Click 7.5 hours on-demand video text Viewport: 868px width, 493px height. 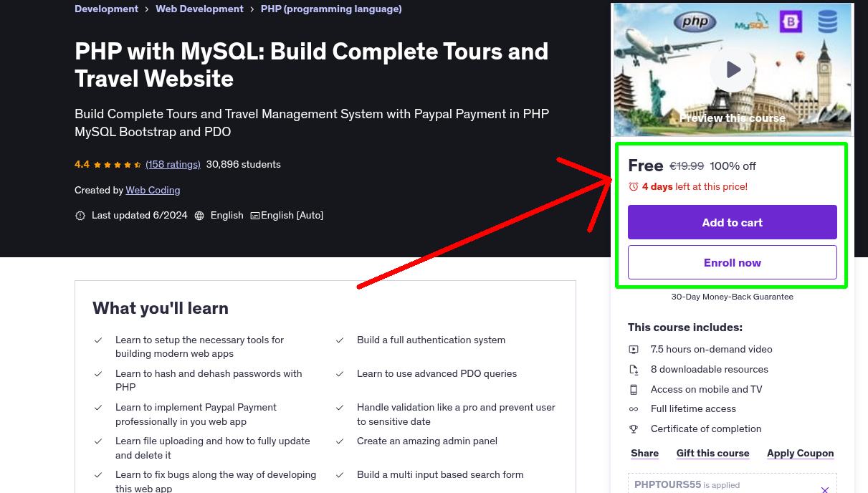(712, 350)
